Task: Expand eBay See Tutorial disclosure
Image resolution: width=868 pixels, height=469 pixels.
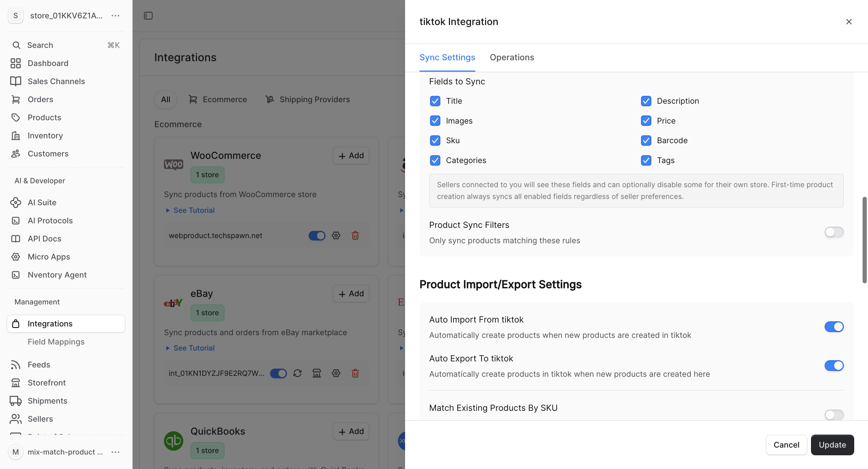Action: click(x=190, y=348)
